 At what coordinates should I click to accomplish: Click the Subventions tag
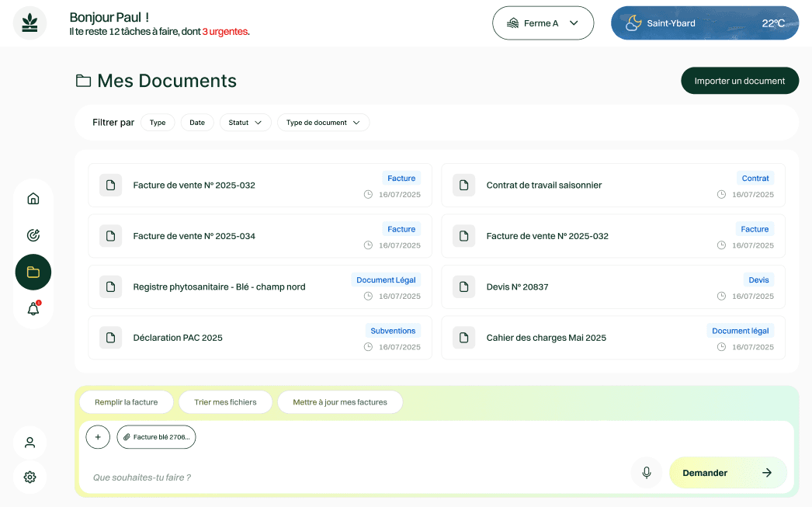click(x=393, y=331)
